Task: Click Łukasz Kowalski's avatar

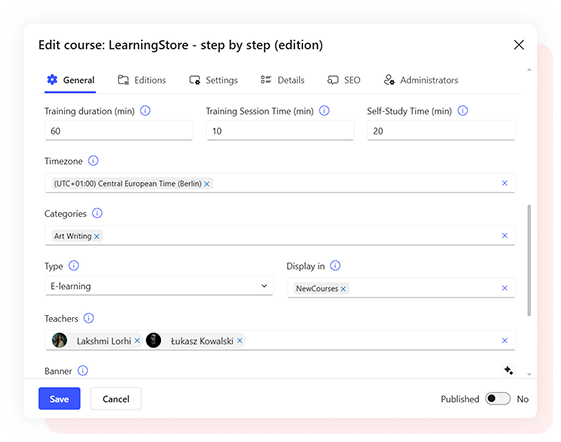Action: point(153,340)
